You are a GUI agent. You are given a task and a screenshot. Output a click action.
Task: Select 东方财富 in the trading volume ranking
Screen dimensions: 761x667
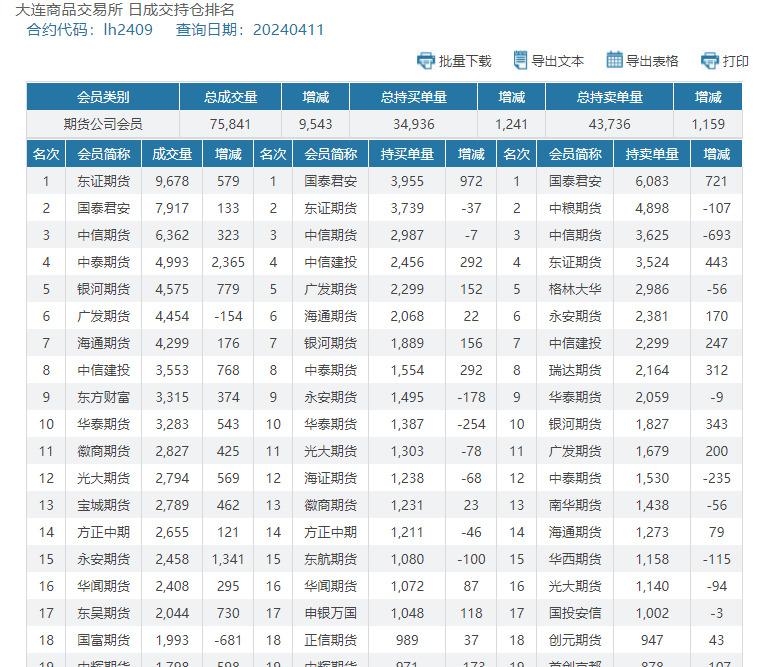104,397
